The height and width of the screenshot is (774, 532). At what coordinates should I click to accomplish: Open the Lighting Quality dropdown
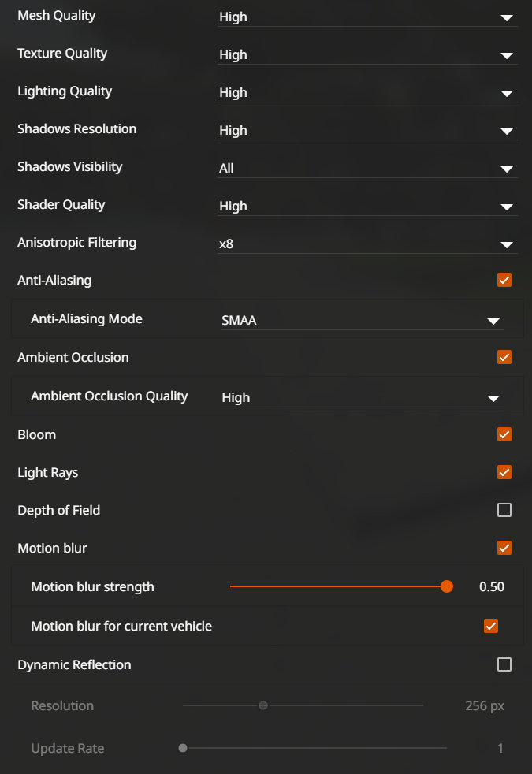(x=366, y=92)
